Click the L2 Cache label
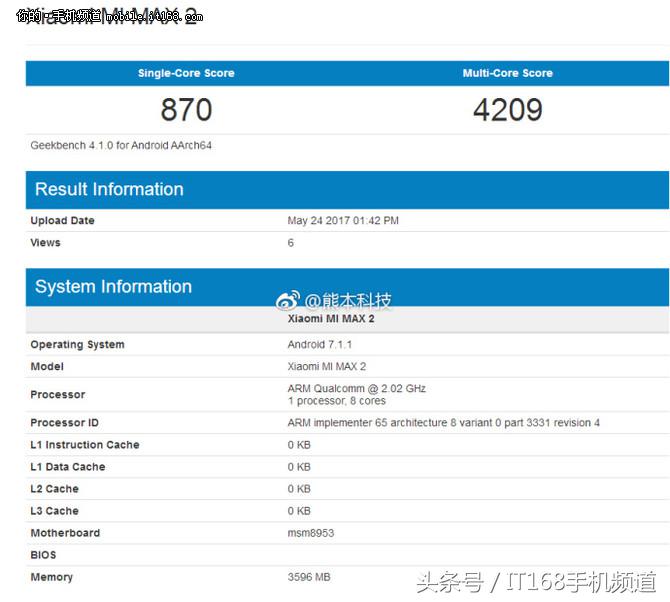Image resolution: width=670 pixels, height=602 pixels. (54, 489)
